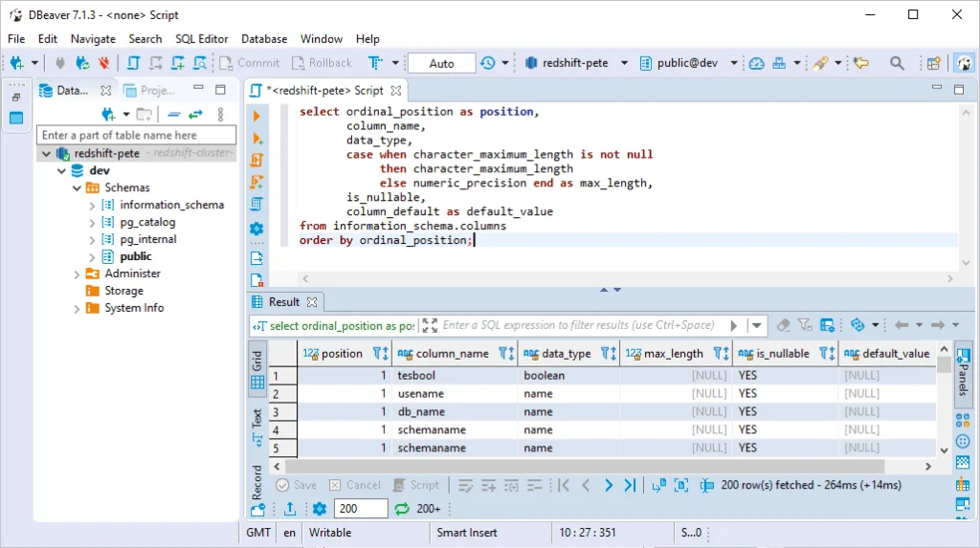This screenshot has height=548, width=980.
Task: Click Link with editor arrows in navigator
Action: point(195,115)
